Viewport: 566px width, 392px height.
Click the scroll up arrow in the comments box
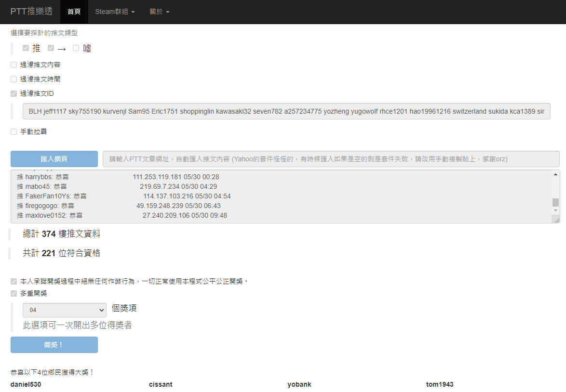(555, 174)
